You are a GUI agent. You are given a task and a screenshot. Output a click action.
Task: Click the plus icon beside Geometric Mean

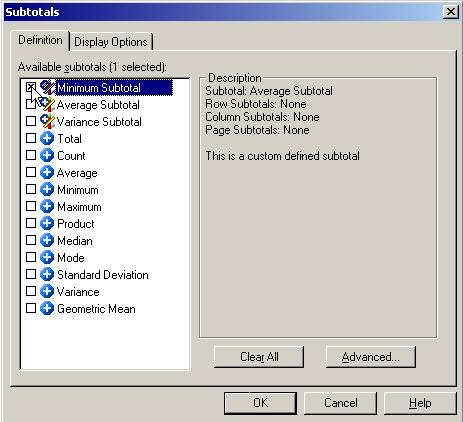point(47,309)
